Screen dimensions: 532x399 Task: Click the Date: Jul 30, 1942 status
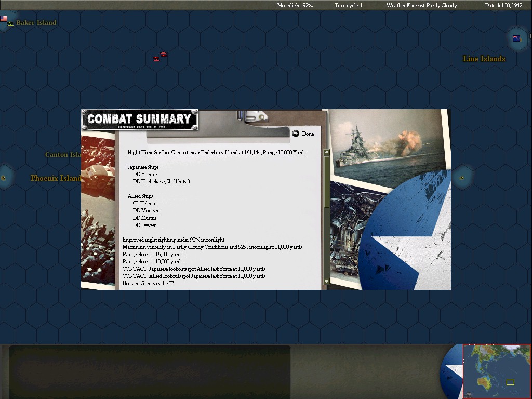pyautogui.click(x=503, y=5)
